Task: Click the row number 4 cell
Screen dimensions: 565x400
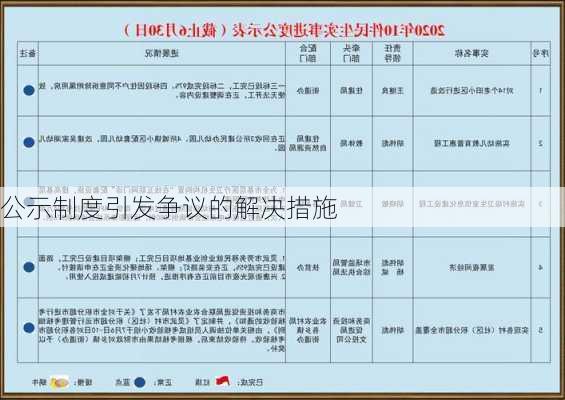Action: [x=540, y=267]
